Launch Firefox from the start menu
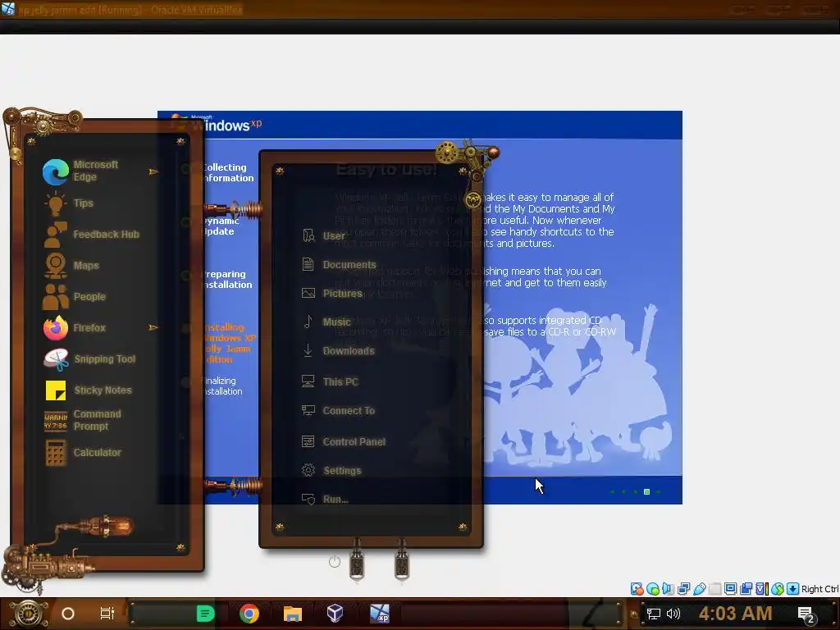840x630 pixels. point(75,328)
